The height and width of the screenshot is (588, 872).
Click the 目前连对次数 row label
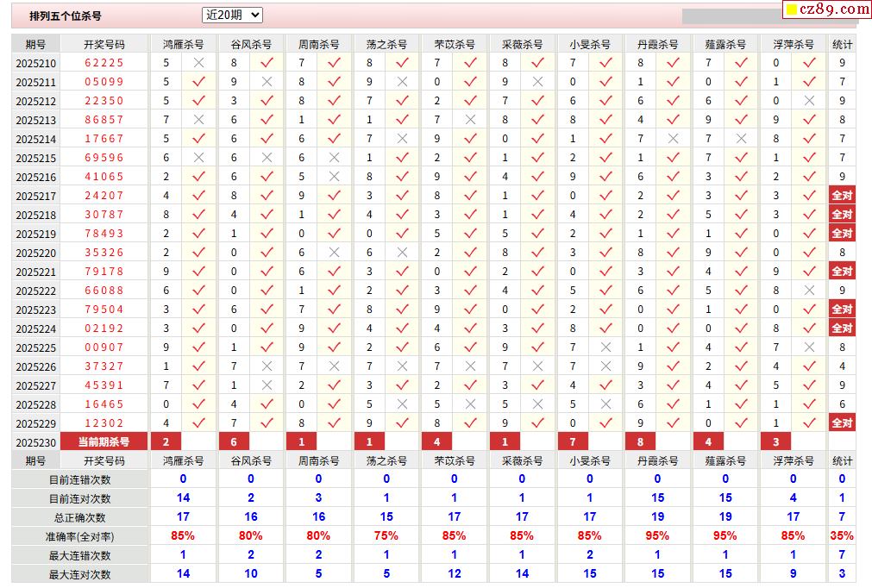80,498
